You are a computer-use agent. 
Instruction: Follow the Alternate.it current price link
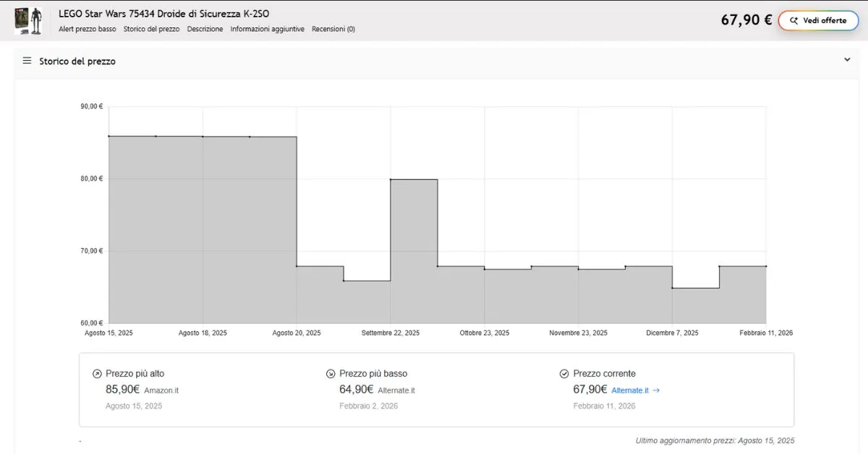(x=628, y=390)
